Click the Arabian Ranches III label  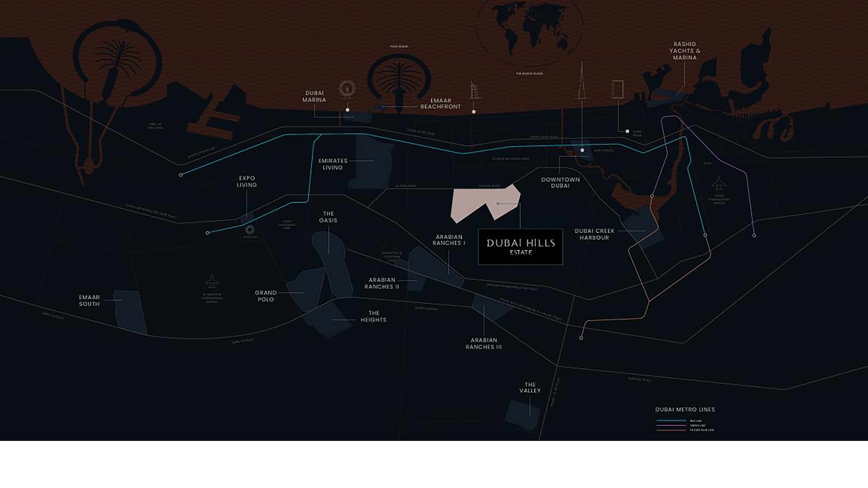coord(483,343)
